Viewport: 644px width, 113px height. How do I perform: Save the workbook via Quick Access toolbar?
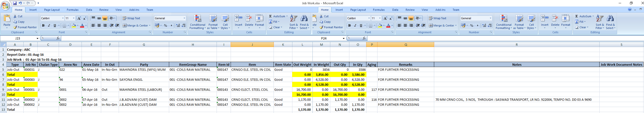coord(15,3)
